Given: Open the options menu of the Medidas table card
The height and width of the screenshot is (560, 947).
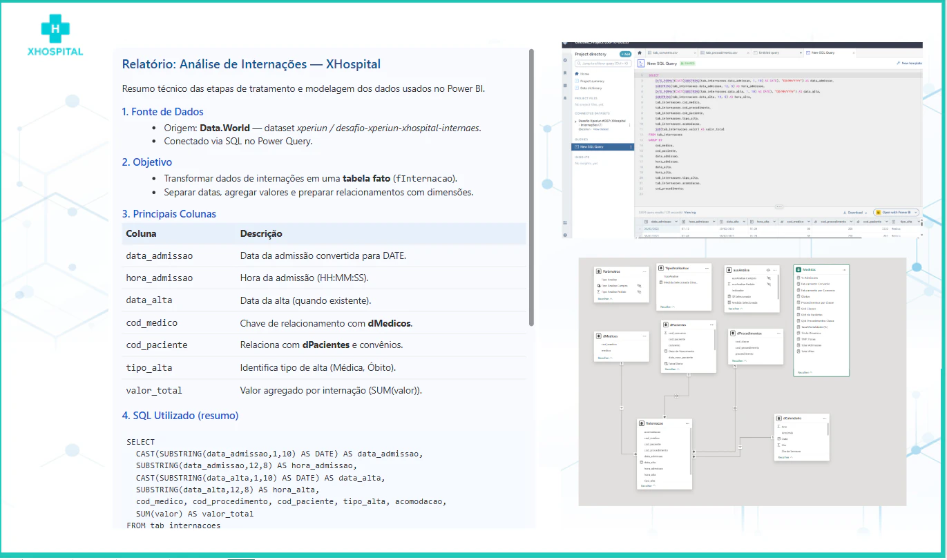Looking at the screenshot, I should click(843, 270).
